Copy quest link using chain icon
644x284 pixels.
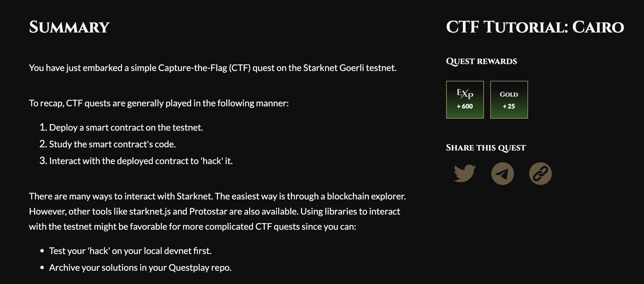pos(540,174)
